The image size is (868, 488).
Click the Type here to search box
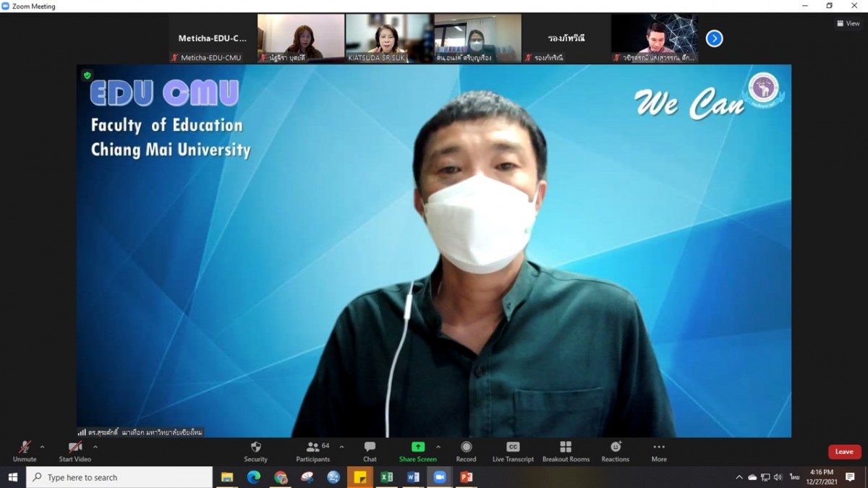(120, 477)
